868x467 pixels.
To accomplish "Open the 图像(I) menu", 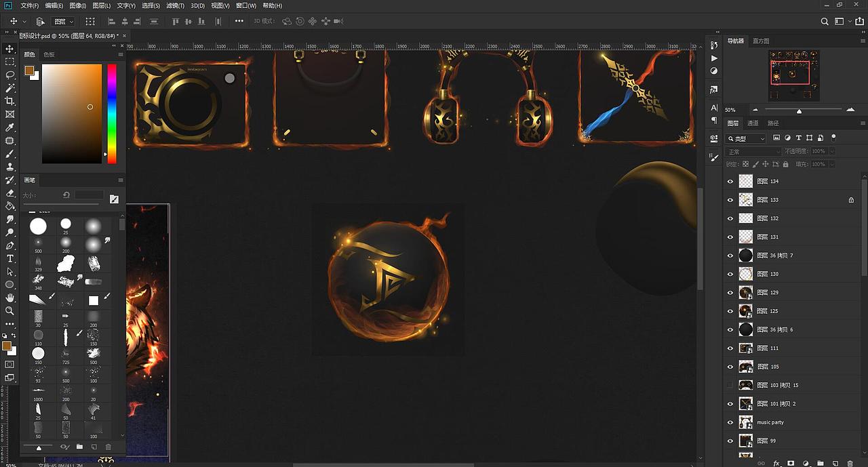I will tap(77, 5).
